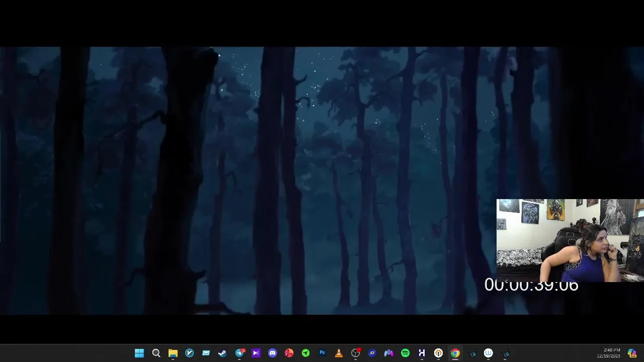This screenshot has height=362, width=644.
Task: Launch VLC media player cone icon
Action: click(x=339, y=353)
